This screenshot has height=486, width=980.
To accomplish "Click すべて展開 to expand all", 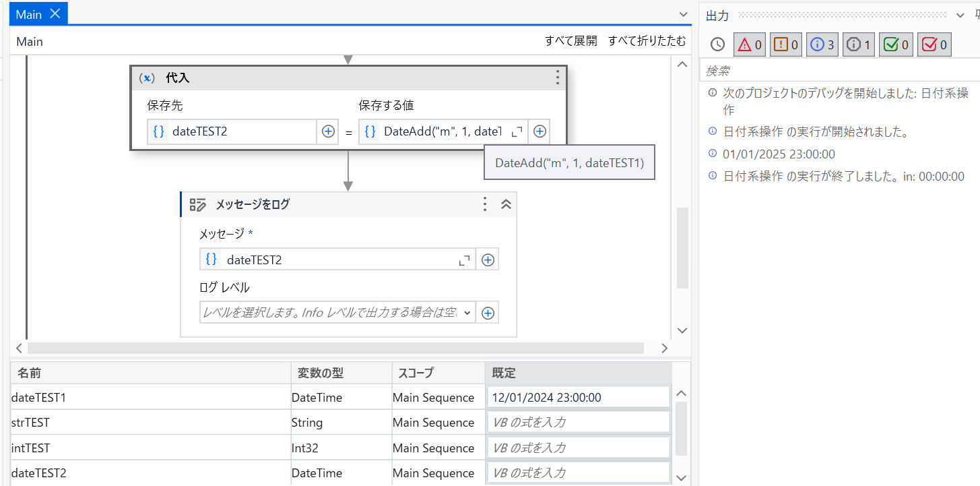I will pos(571,41).
